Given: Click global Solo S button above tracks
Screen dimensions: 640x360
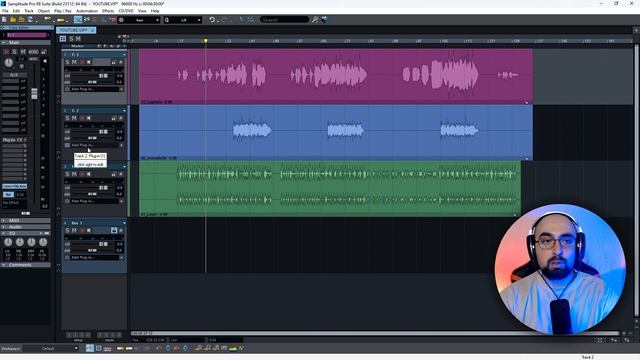Looking at the screenshot, I should point(71,39).
